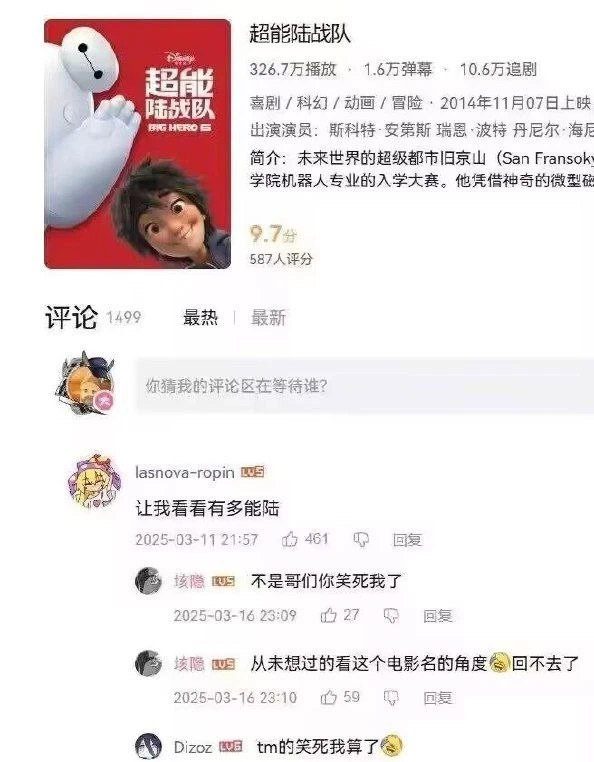The height and width of the screenshot is (762, 594).
Task: Open Dizoz's avatar profile
Action: point(148,746)
